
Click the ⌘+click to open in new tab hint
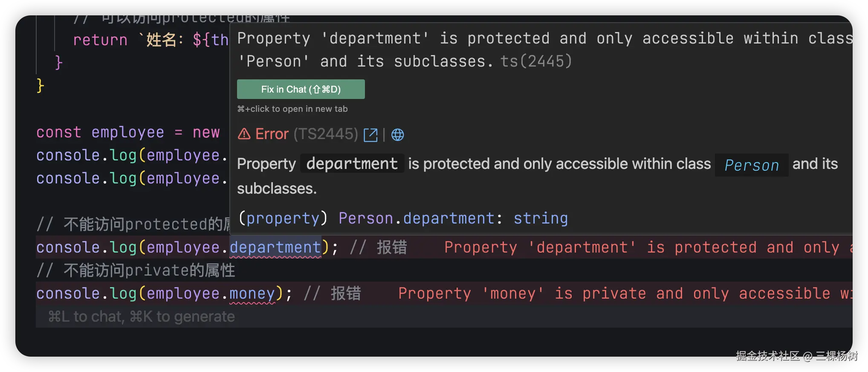click(292, 109)
